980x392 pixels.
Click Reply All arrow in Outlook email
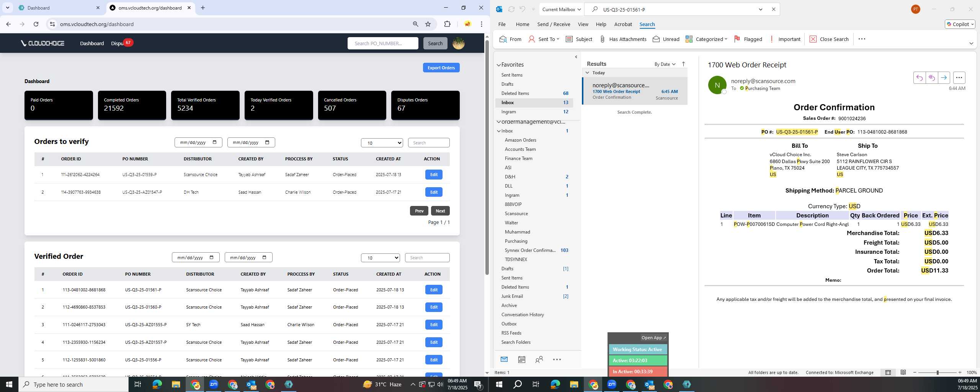[x=932, y=78]
